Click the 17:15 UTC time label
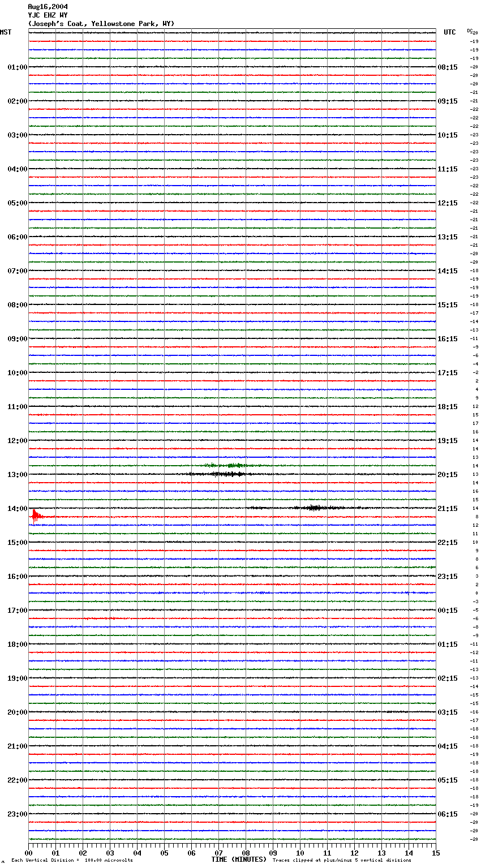The width and height of the screenshot is (481, 868). click(x=448, y=373)
